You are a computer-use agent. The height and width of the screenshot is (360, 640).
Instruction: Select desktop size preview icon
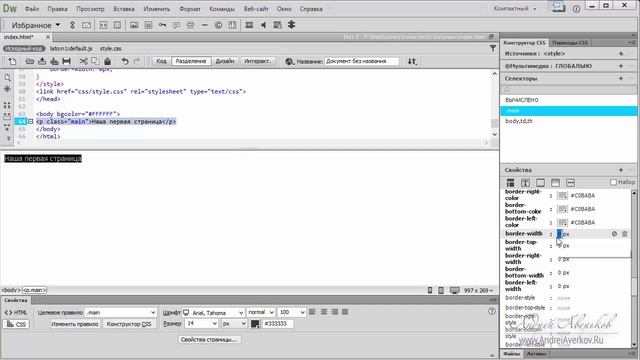[x=455, y=290]
